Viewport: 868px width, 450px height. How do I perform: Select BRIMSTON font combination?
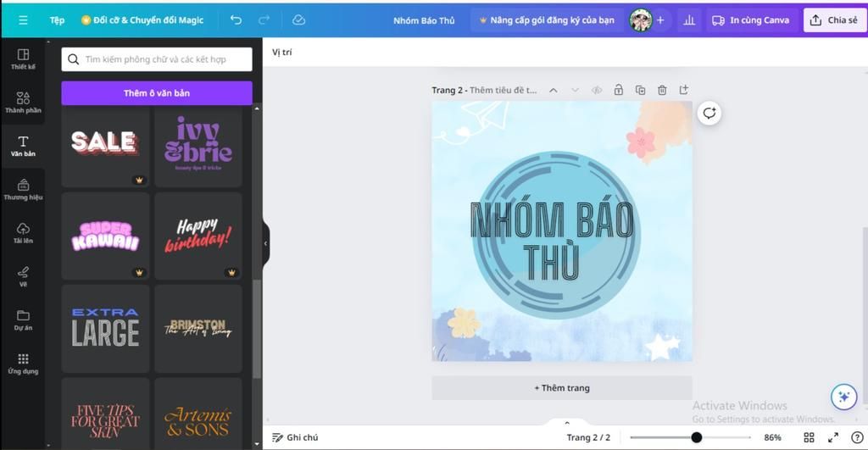[x=198, y=329]
